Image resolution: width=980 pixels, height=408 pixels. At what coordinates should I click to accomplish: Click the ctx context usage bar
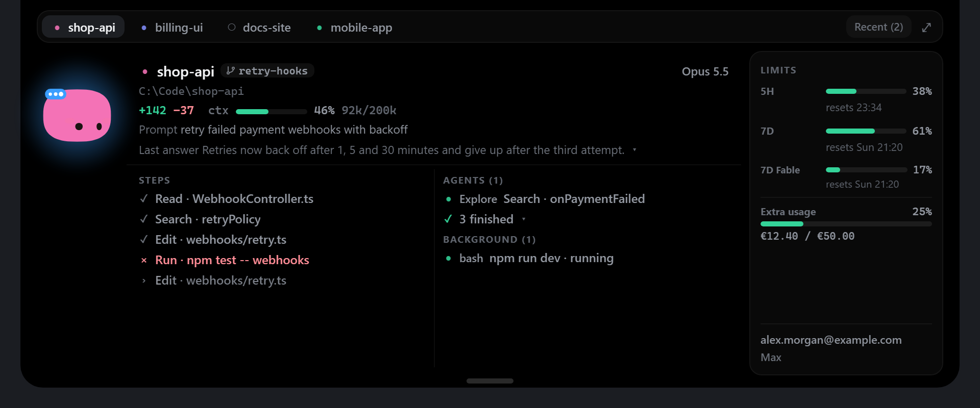[x=272, y=111]
